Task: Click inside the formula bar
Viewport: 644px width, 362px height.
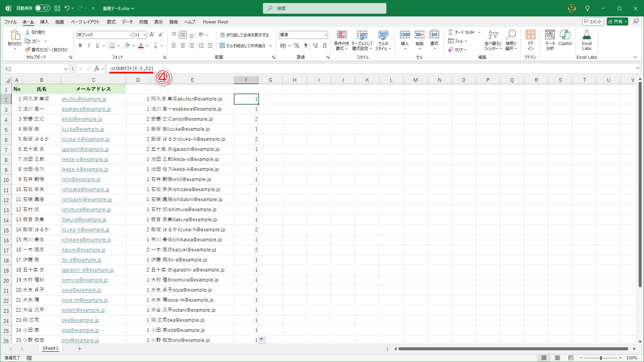Action: (x=235, y=69)
